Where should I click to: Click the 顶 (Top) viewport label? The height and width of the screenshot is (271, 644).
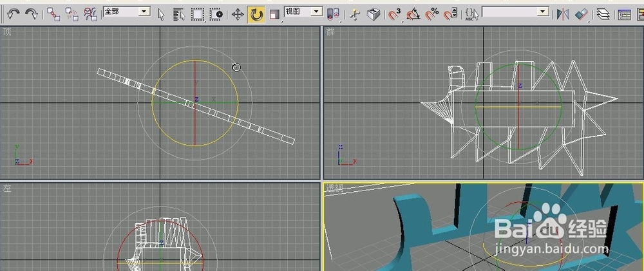point(7,32)
